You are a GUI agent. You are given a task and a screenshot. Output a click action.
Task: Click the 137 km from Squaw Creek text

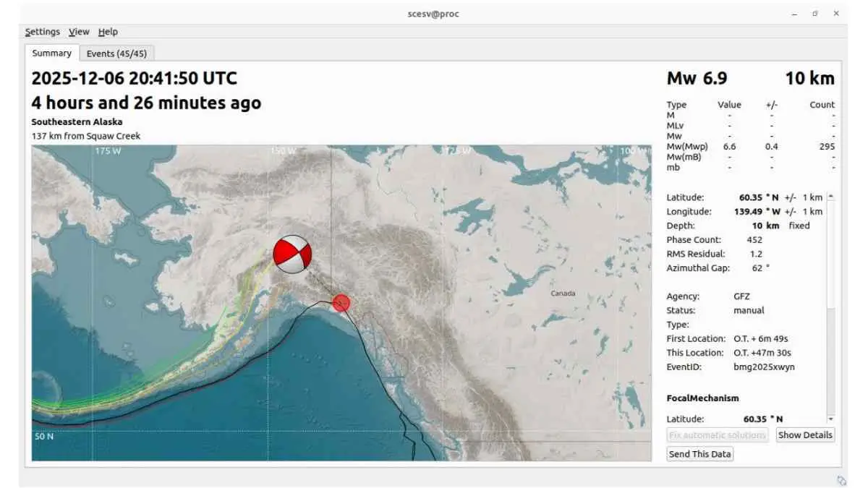click(x=86, y=136)
